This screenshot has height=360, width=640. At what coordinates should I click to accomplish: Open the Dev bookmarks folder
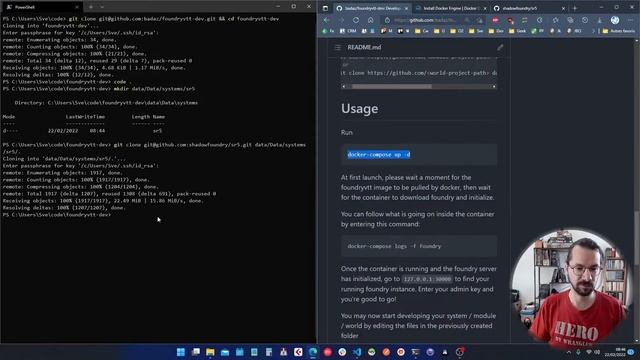click(x=497, y=31)
